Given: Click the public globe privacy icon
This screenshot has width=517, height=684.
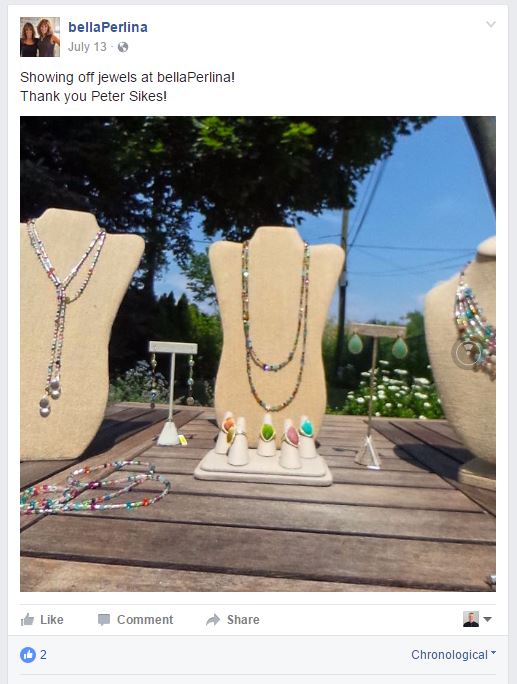Looking at the screenshot, I should (123, 47).
